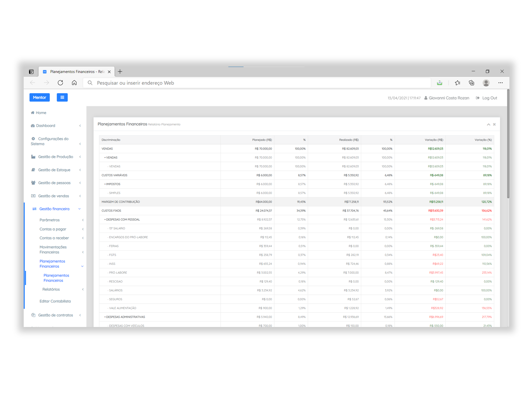Go to browser home page icon
The image size is (532, 397).
[x=74, y=83]
